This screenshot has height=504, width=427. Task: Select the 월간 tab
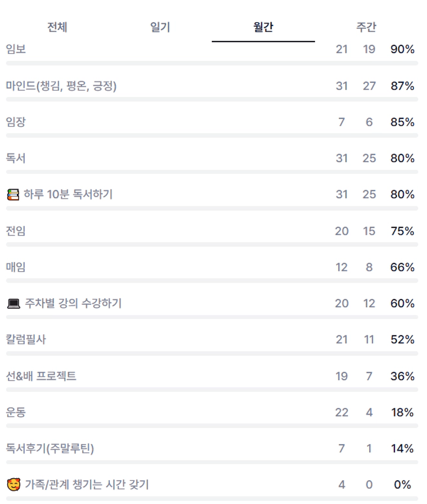click(x=263, y=27)
